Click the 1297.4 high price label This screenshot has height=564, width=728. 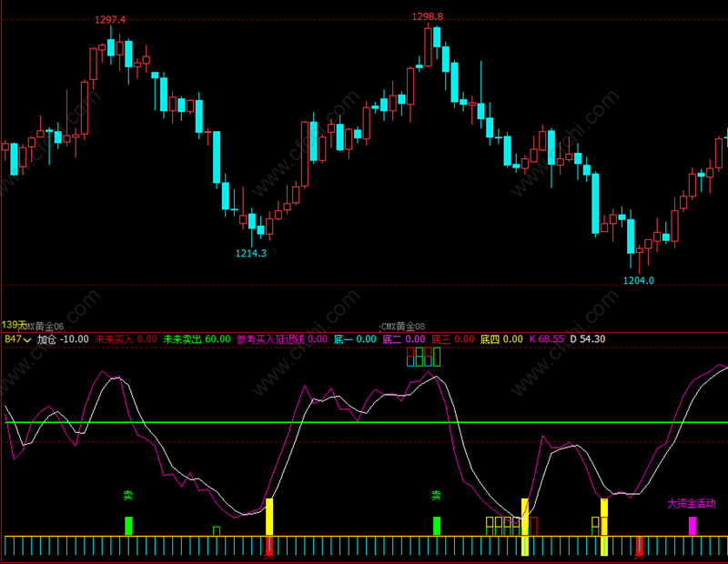pos(110,19)
